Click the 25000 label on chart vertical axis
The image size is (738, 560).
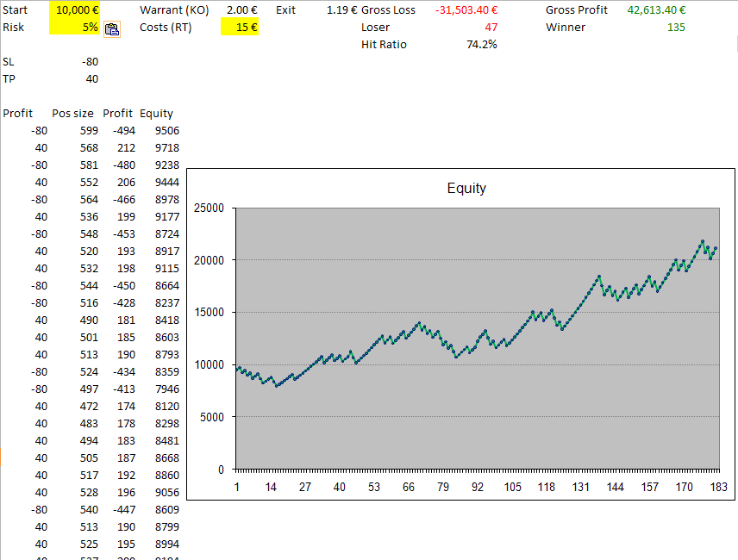210,208
